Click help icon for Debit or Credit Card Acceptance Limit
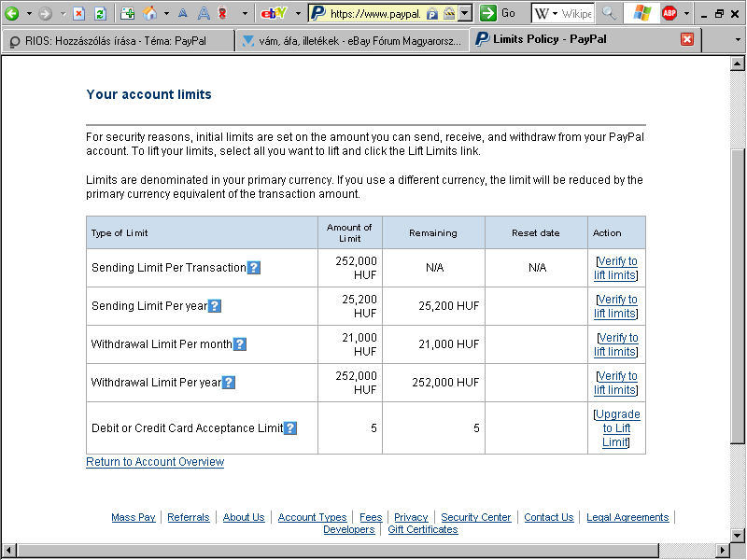This screenshot has width=747, height=560. tap(290, 428)
